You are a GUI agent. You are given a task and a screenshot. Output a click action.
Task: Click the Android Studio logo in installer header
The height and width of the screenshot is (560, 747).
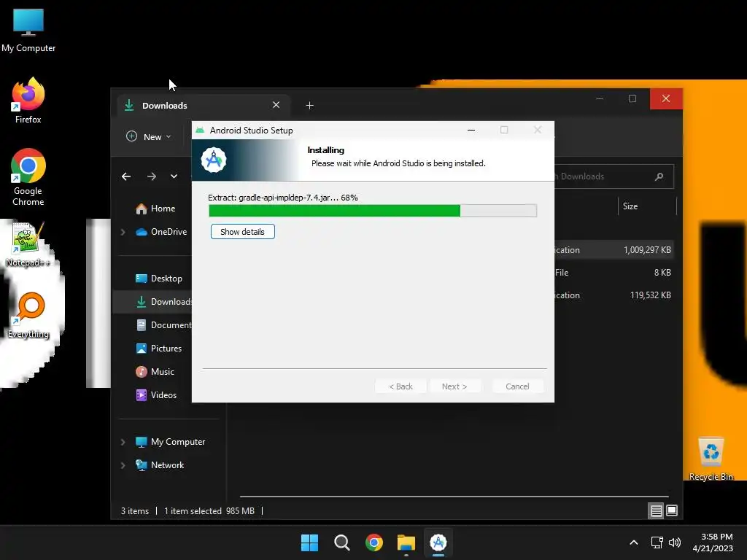[214, 160]
